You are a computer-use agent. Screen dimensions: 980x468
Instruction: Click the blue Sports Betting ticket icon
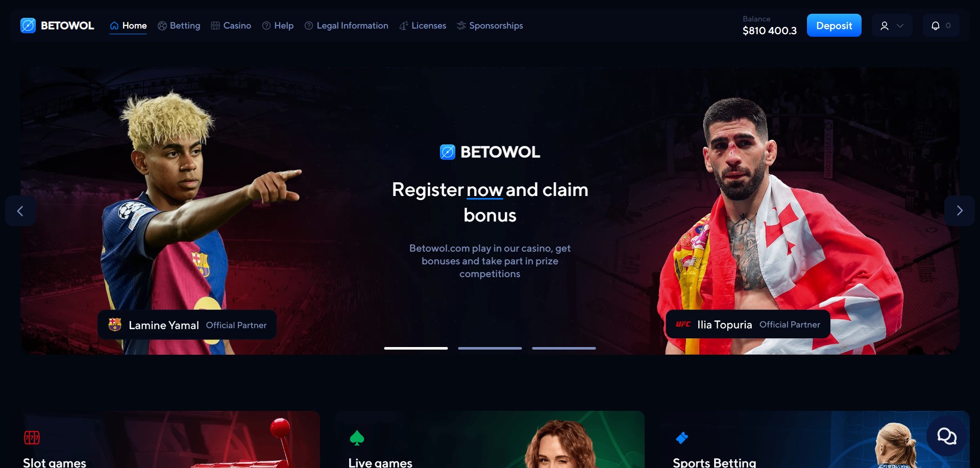(x=682, y=437)
